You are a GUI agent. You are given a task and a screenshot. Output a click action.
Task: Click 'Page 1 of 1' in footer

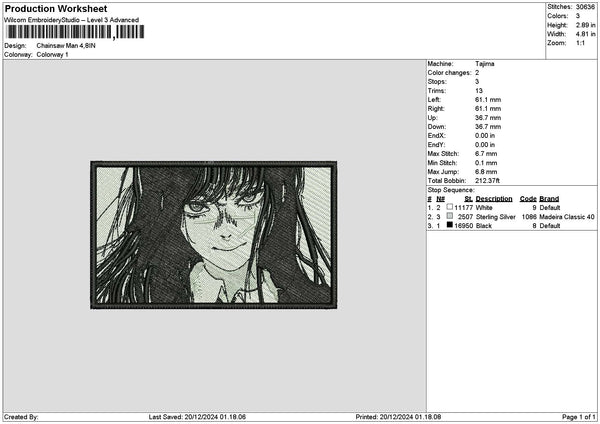[x=579, y=417]
